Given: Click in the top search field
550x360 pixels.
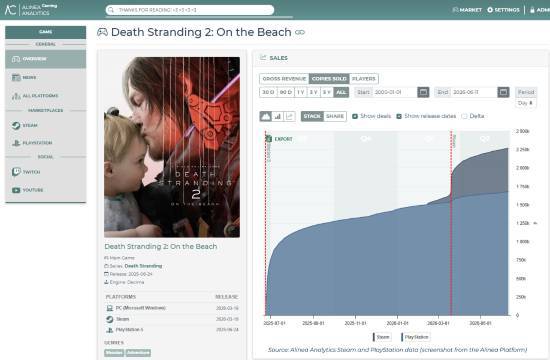Looking at the screenshot, I should [190, 10].
